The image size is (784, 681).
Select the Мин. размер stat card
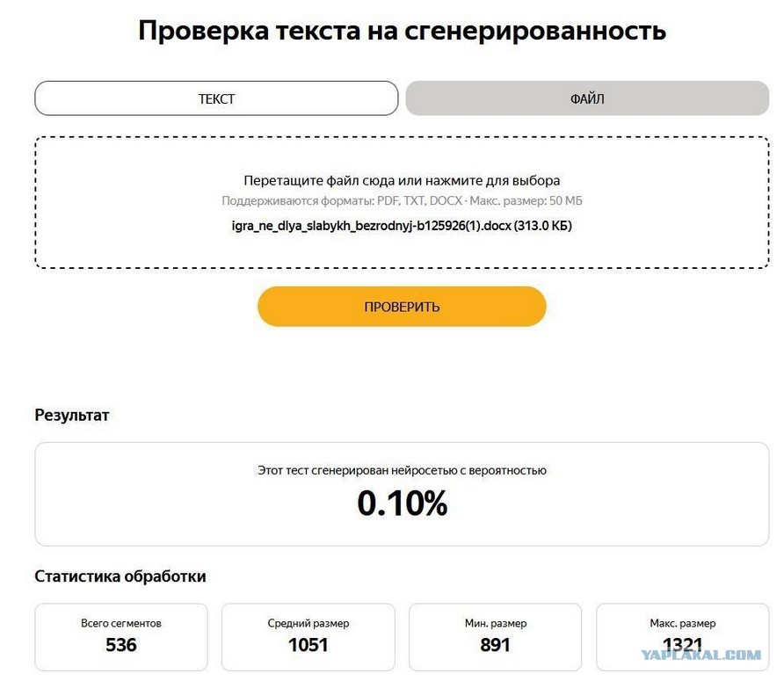coord(495,637)
